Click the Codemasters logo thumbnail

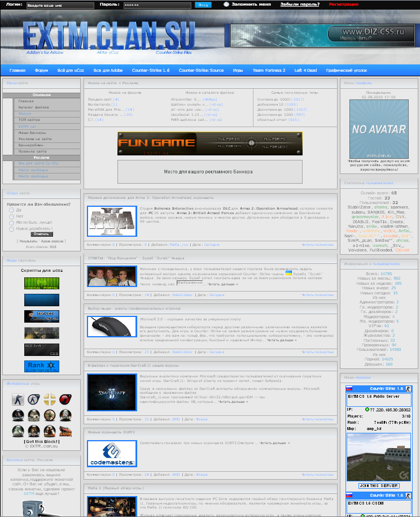[x=112, y=454]
